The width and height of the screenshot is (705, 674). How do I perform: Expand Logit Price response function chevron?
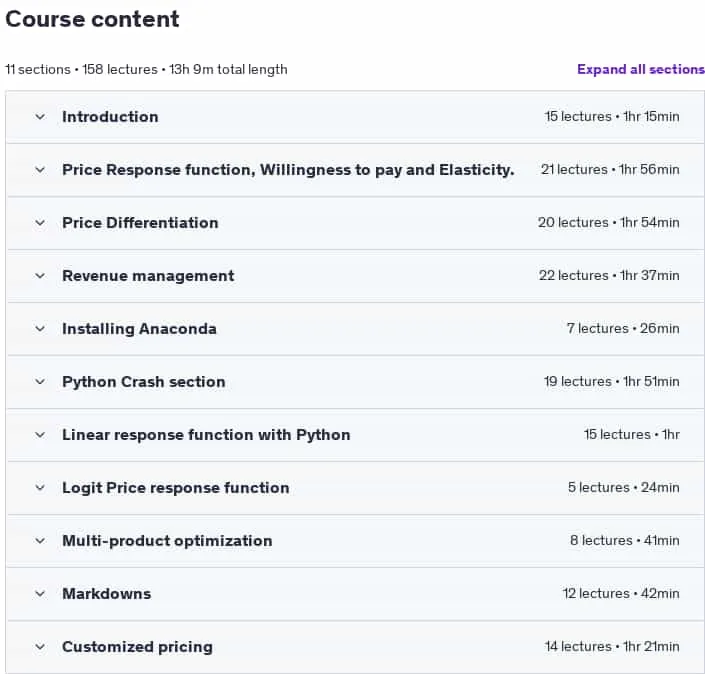(40, 488)
